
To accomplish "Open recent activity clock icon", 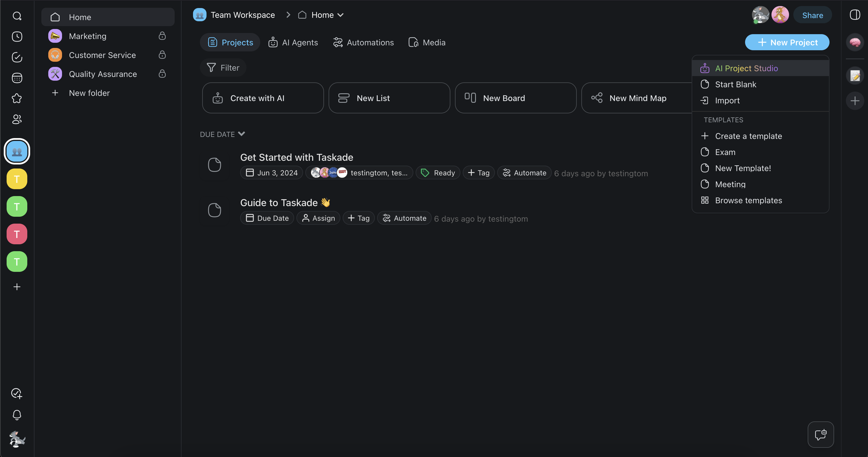I will [17, 37].
